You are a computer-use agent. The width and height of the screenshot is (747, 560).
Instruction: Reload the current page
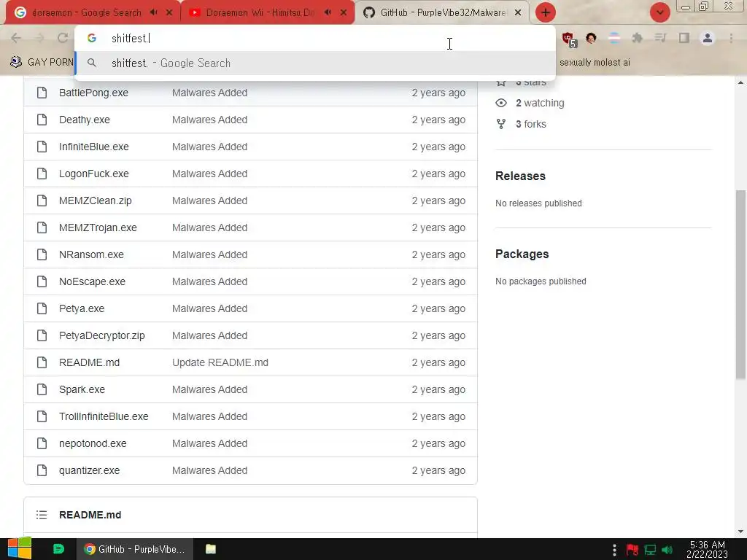point(63,38)
